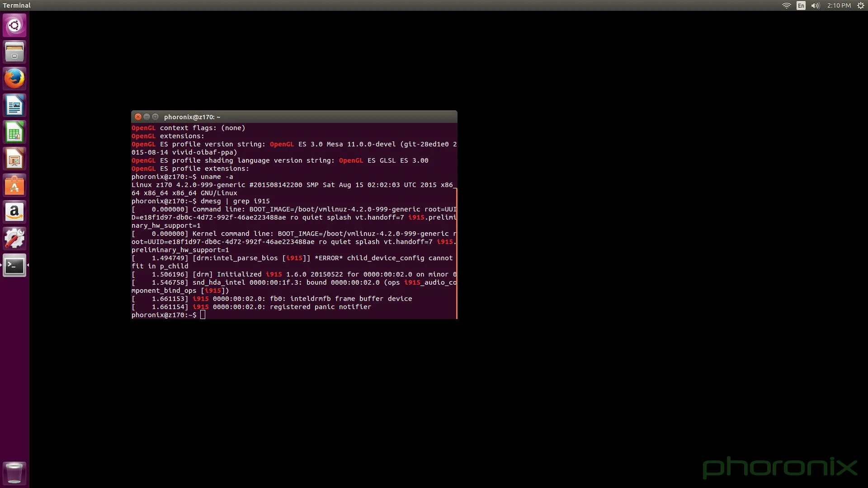The image size is (868, 488).
Task: Click 'OpenGL context flags: (none)' line
Action: [x=189, y=128]
